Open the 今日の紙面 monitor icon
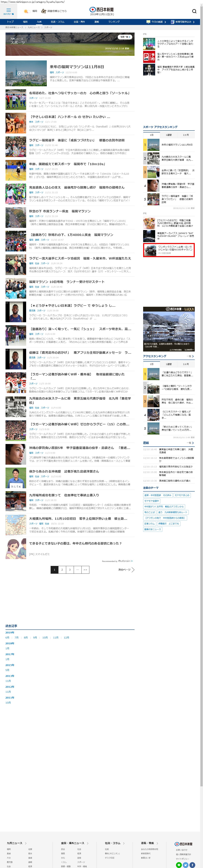 148,22
